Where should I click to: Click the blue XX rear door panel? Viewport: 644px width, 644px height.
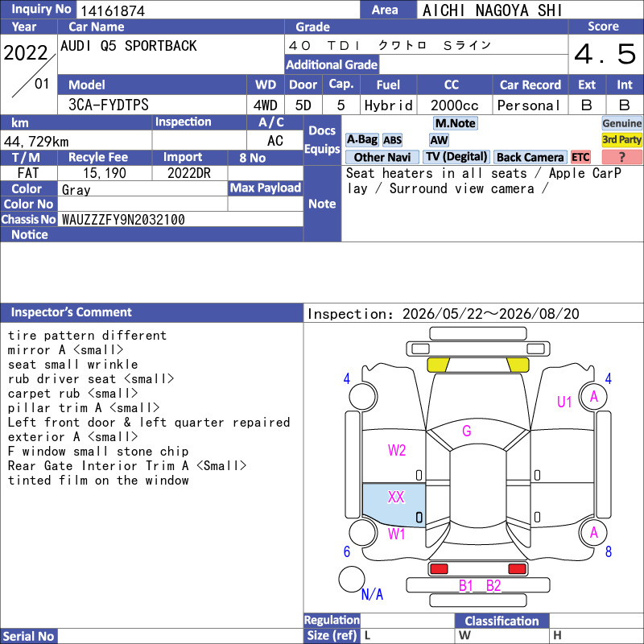394,505
